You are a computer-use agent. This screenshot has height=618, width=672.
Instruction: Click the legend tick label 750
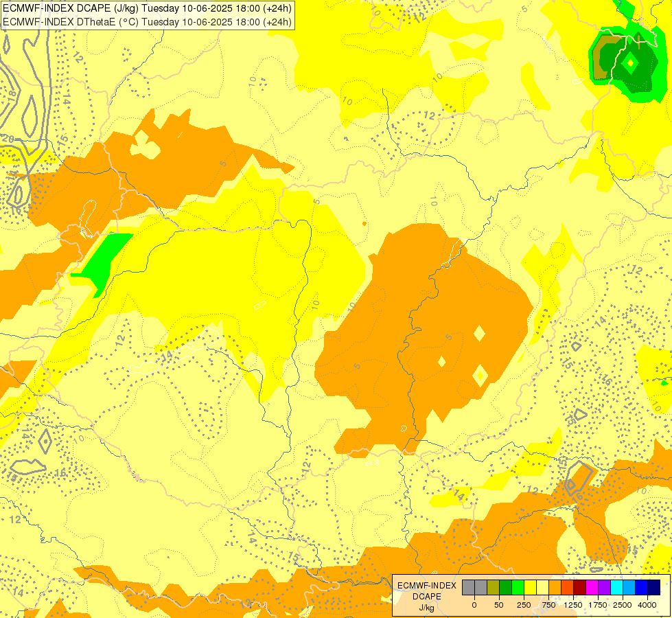pyautogui.click(x=548, y=605)
